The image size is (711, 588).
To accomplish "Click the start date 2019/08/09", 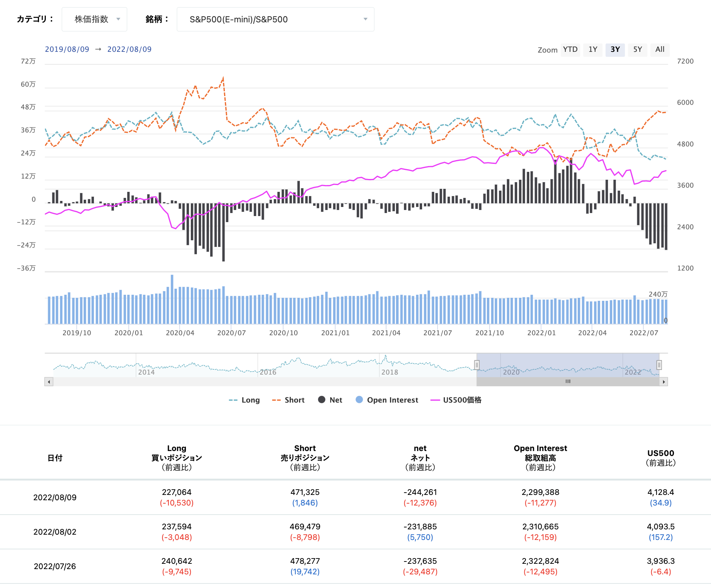I will click(67, 49).
